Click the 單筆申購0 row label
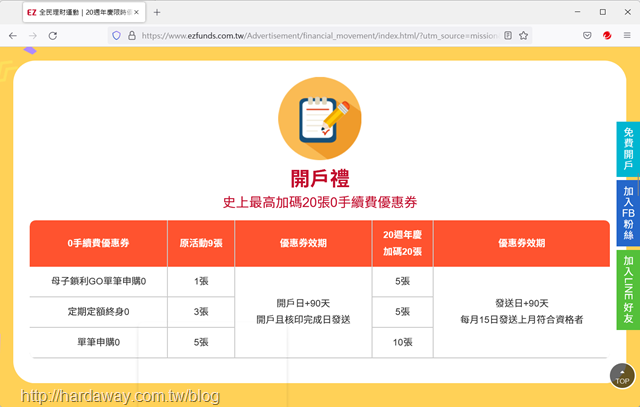This screenshot has width=640, height=407. (98, 342)
